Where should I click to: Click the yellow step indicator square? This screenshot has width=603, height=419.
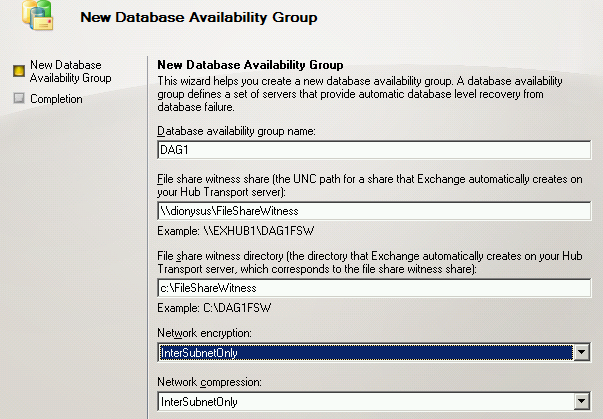17,71
